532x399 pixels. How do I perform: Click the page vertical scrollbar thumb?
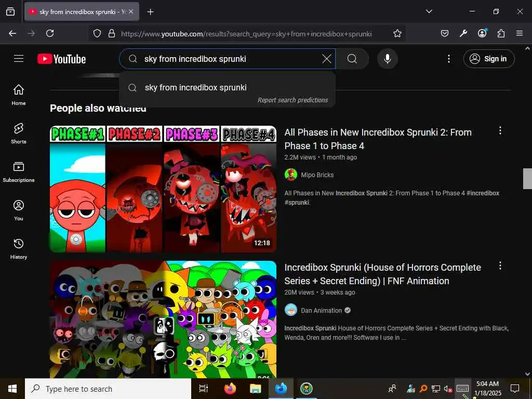tap(527, 179)
